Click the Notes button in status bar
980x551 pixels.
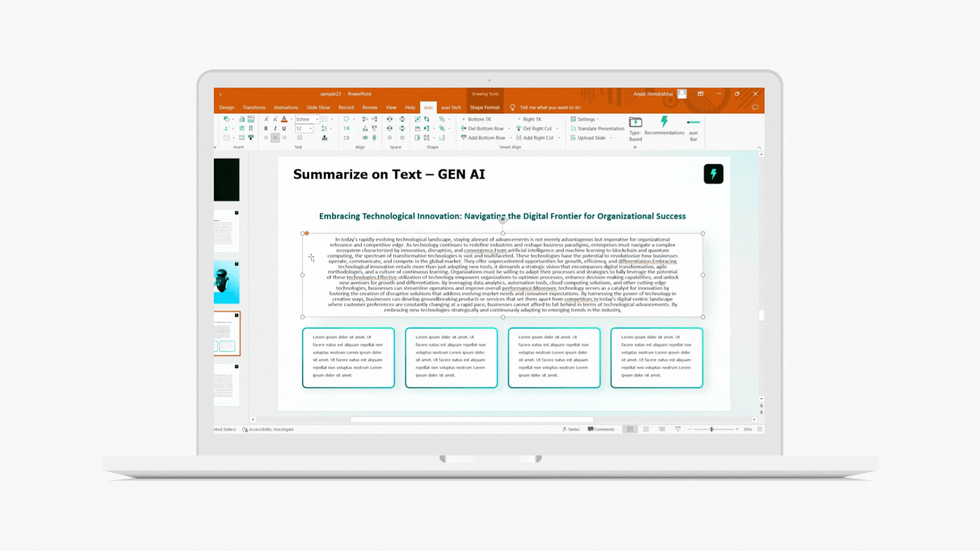click(x=571, y=429)
